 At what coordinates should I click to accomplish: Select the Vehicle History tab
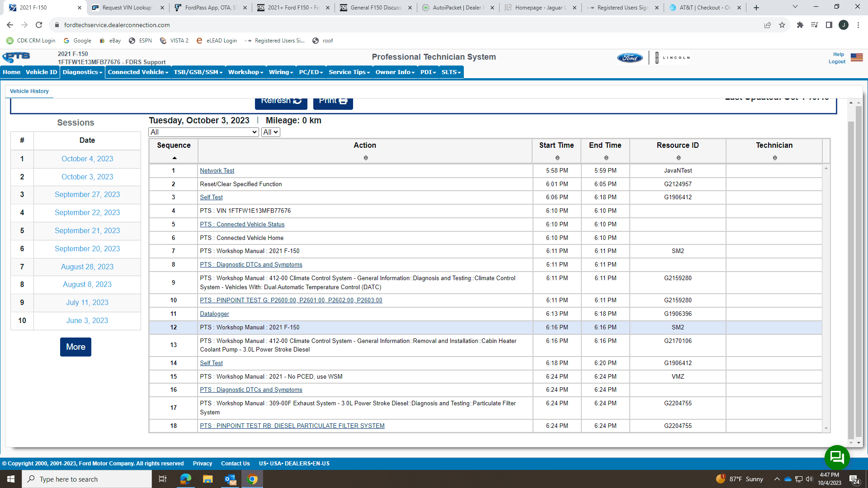click(x=29, y=91)
